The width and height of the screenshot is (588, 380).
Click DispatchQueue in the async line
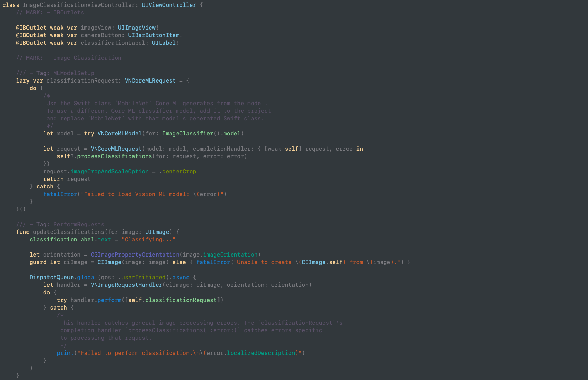click(52, 277)
